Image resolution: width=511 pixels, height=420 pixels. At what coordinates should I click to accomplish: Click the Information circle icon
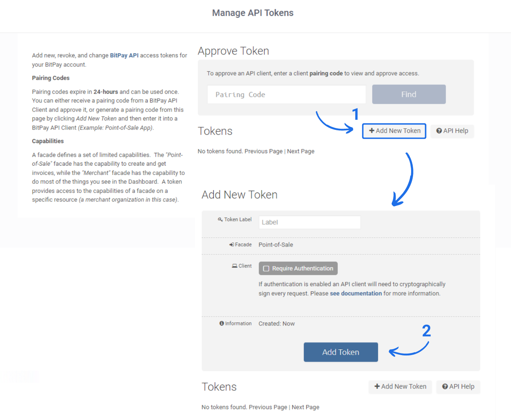point(222,324)
